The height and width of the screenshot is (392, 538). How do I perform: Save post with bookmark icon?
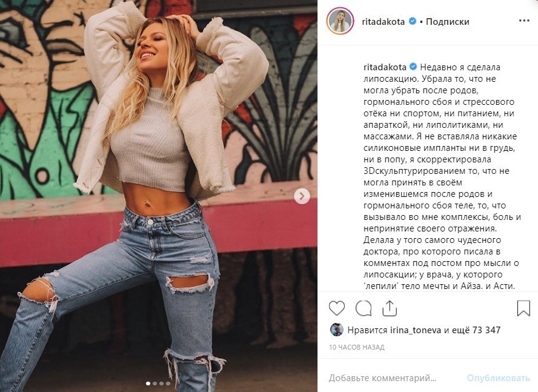point(523,308)
